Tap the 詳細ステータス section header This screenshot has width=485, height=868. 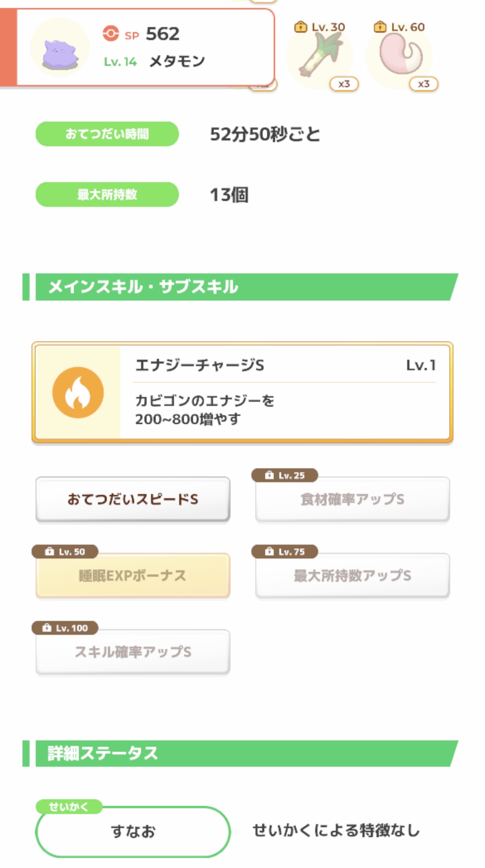pyautogui.click(x=240, y=753)
